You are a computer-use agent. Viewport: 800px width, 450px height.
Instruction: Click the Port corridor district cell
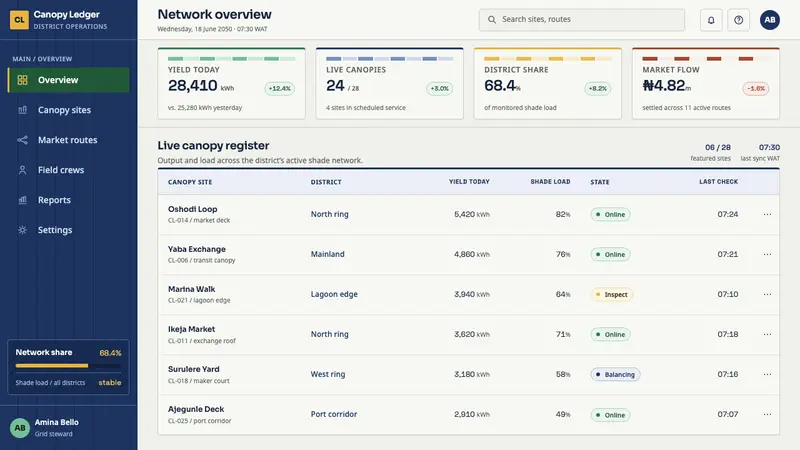tap(334, 414)
